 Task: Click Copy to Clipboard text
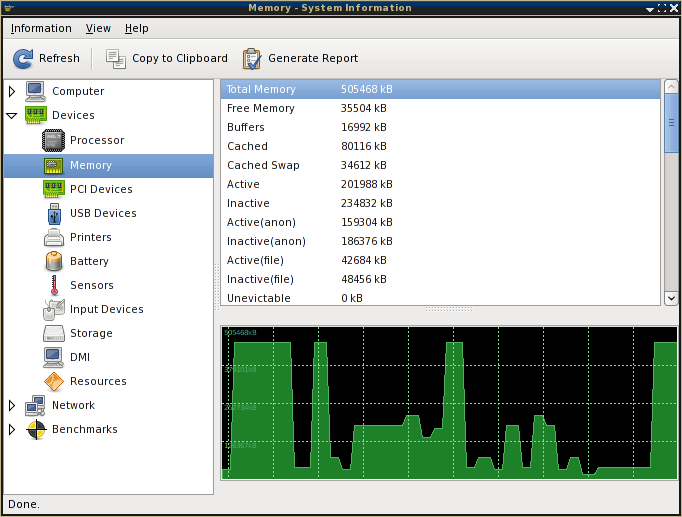pos(180,58)
